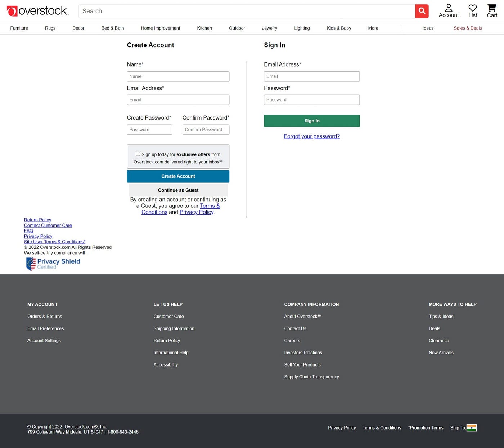The image size is (504, 448).
Task: Open Sell Your Products footer link
Action: [x=302, y=365]
